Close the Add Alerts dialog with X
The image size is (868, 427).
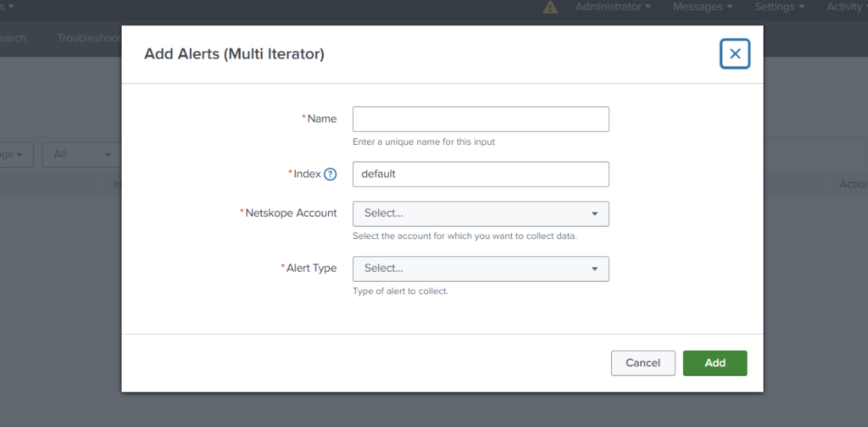click(x=735, y=53)
